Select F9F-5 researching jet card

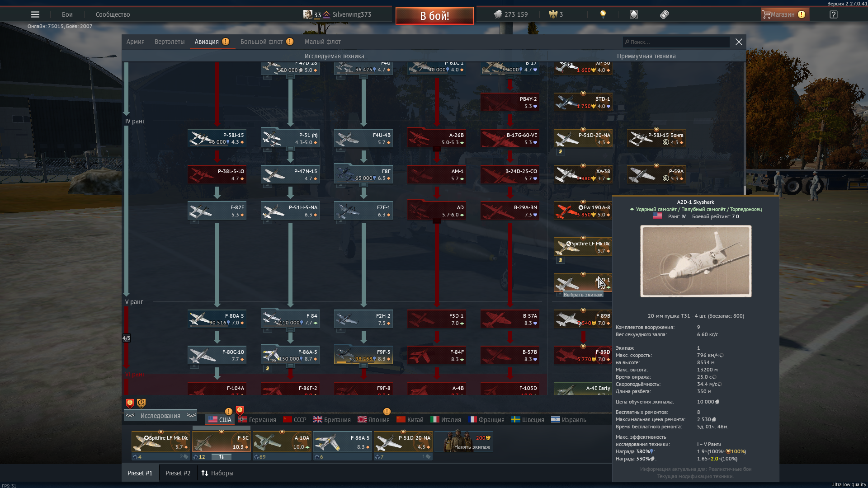point(363,355)
